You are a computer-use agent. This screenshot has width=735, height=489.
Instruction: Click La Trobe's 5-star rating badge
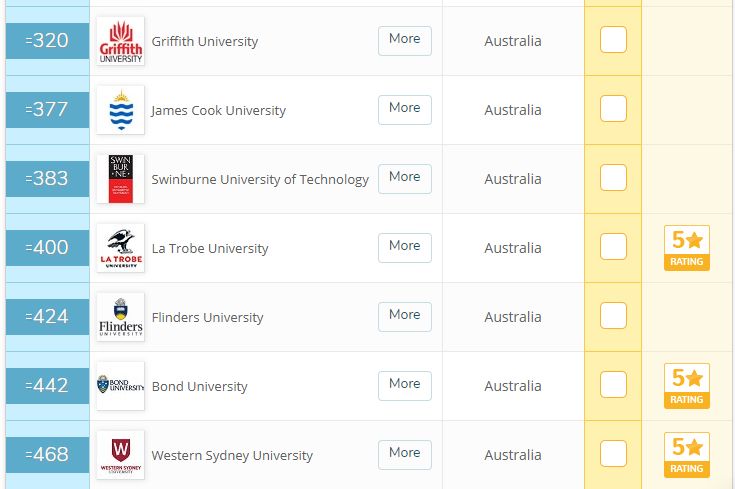coord(687,248)
